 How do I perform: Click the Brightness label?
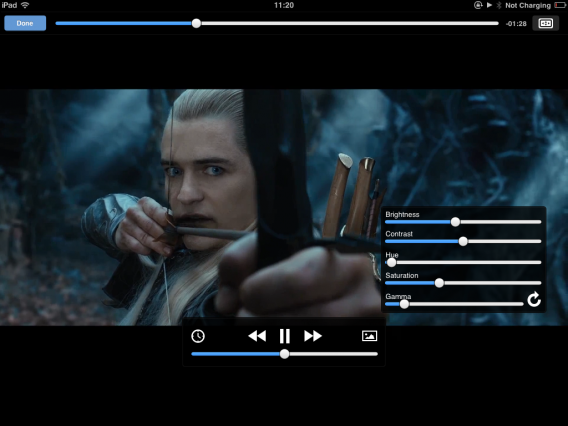tap(402, 214)
